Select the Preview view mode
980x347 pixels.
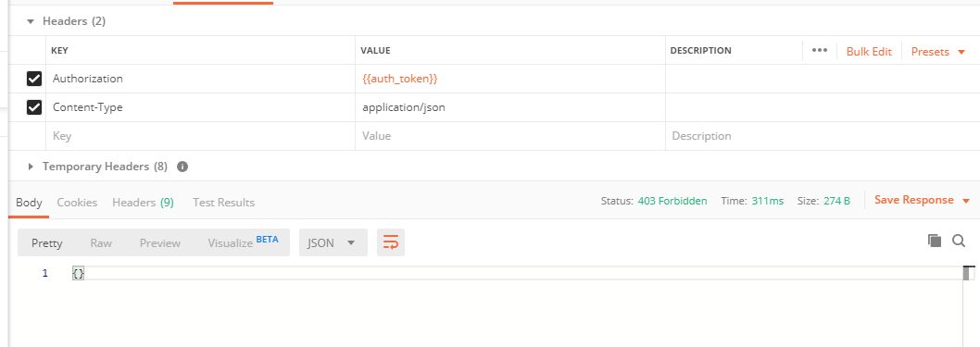160,242
